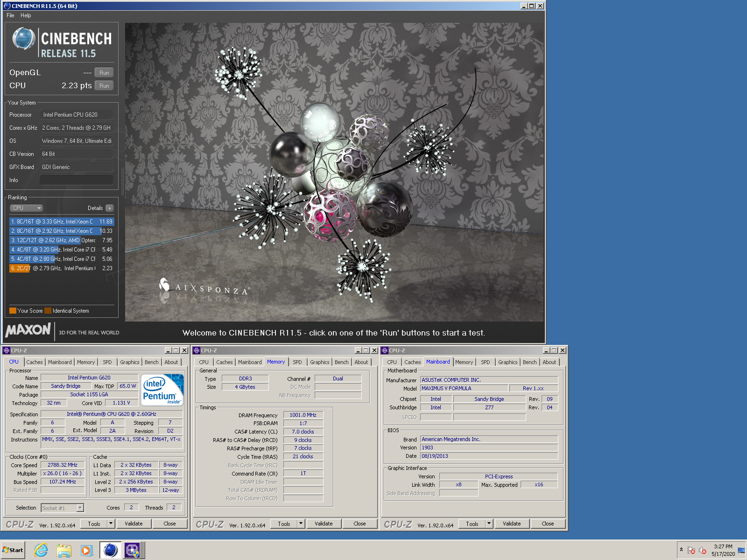
Task: Click the Memory CPU-Z window title icon
Action: click(197, 350)
